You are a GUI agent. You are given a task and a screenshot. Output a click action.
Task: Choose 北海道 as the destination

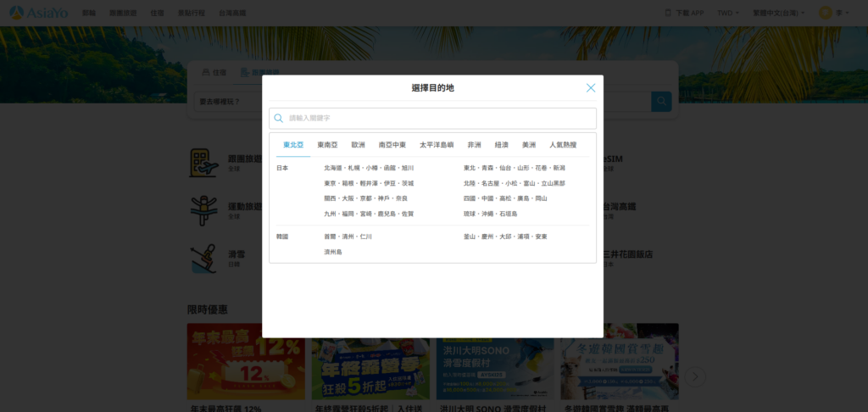334,168
